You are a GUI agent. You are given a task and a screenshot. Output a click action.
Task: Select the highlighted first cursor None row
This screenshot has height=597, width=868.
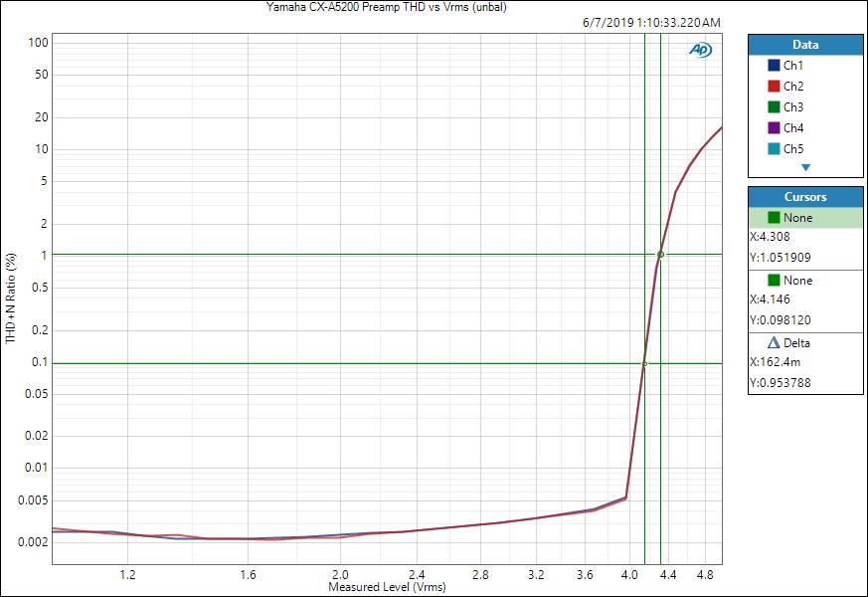[x=805, y=218]
